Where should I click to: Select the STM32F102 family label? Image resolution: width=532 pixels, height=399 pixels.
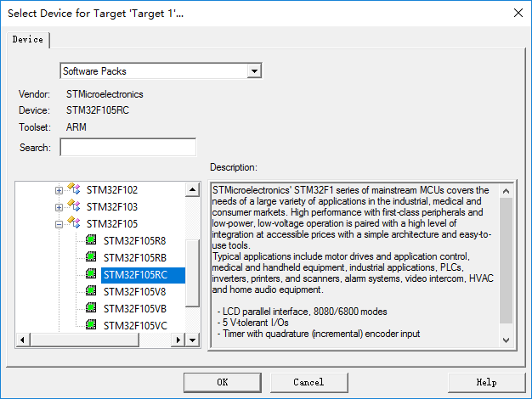pos(112,190)
